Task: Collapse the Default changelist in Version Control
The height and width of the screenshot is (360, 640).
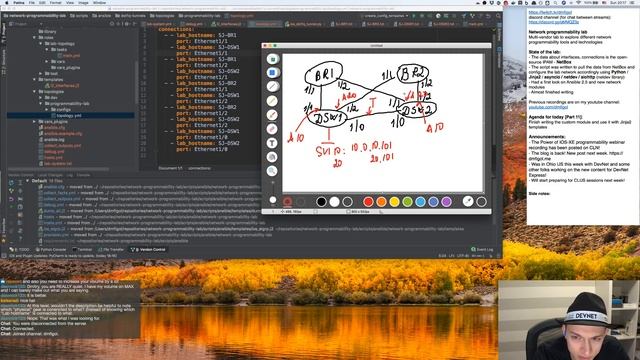Action: [28, 180]
